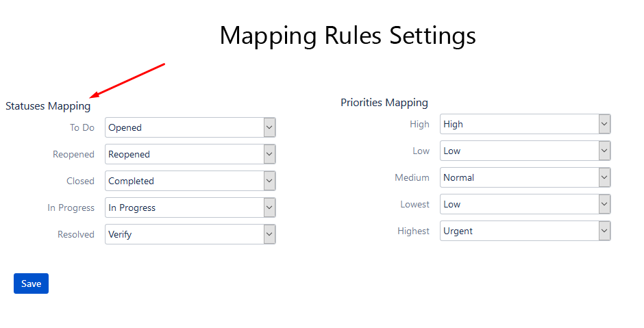Click the Statuses Mapping heading
644x328 pixels.
coord(48,106)
